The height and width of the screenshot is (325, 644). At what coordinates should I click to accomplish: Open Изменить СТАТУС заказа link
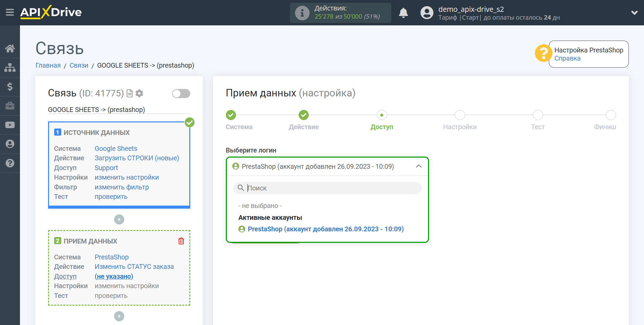click(x=134, y=266)
